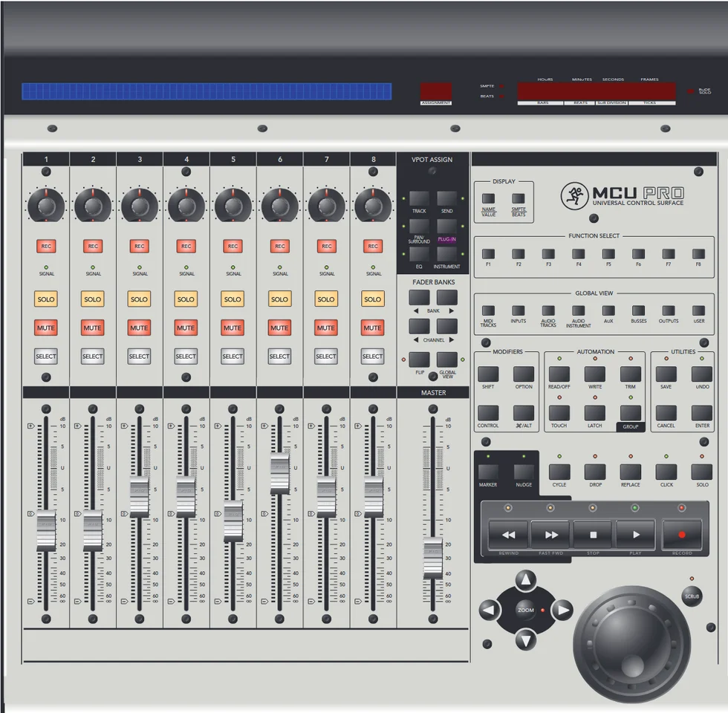
Task: Mute channel 5
Action: pos(233,328)
